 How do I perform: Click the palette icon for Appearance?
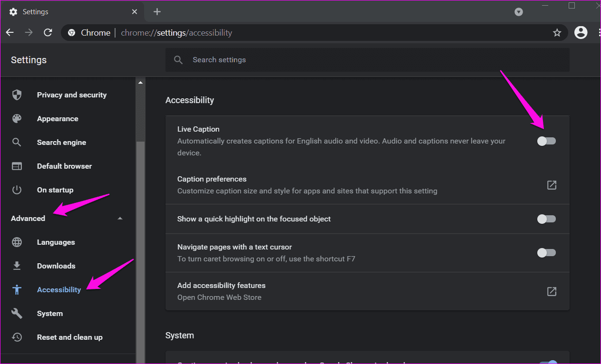click(17, 119)
